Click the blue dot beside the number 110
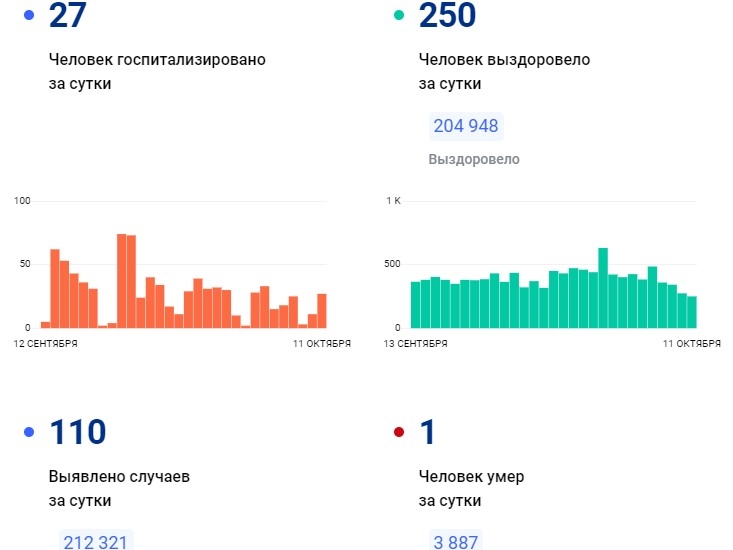This screenshot has width=733, height=550. coord(28,432)
